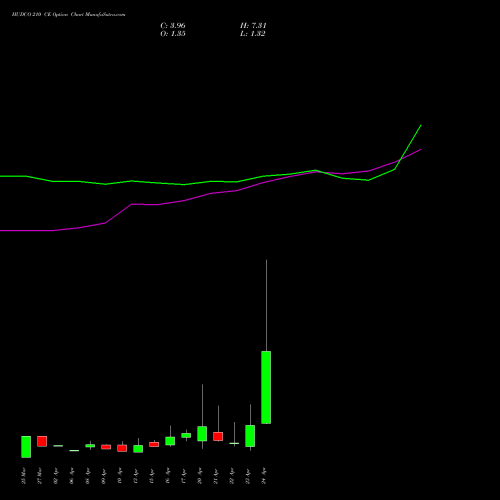The width and height of the screenshot is (500, 500).
Task: Select the high value 'H: 7.31'
Action: (253, 26)
